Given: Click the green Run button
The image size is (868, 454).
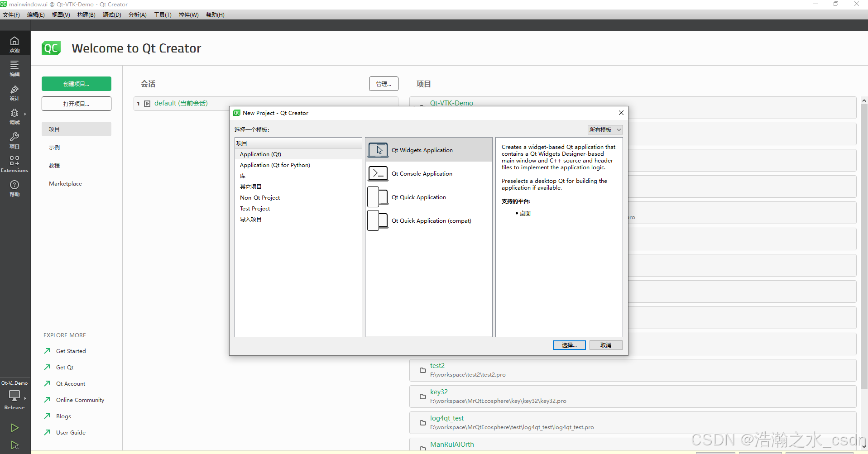Looking at the screenshot, I should coord(14,428).
